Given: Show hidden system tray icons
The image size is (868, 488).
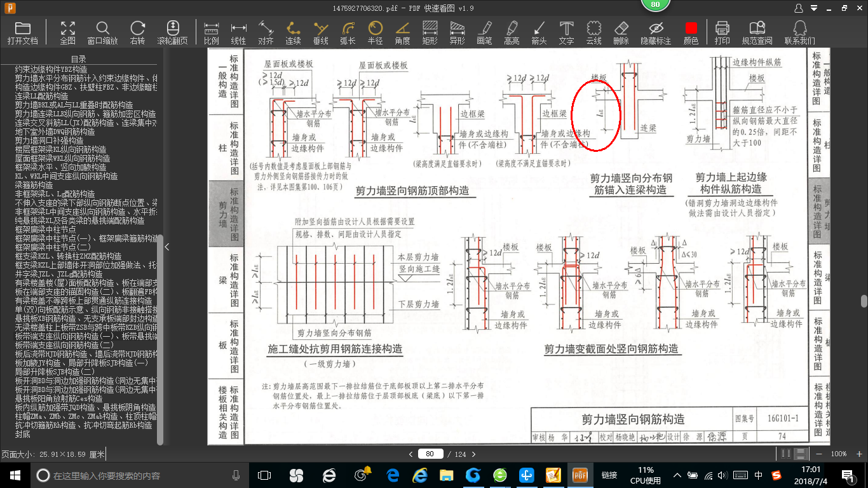Looking at the screenshot, I should pyautogui.click(x=677, y=475).
